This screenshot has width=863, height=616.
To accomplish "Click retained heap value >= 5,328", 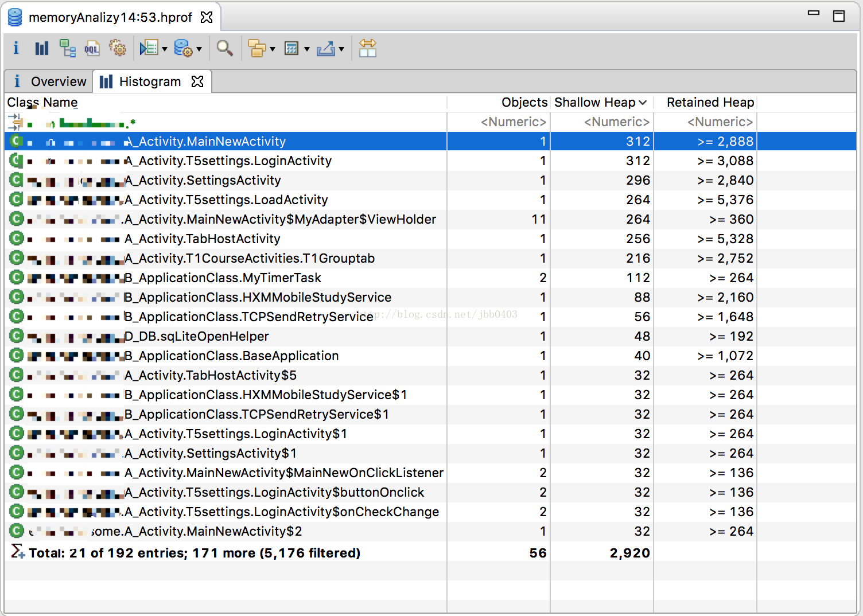I will (726, 239).
